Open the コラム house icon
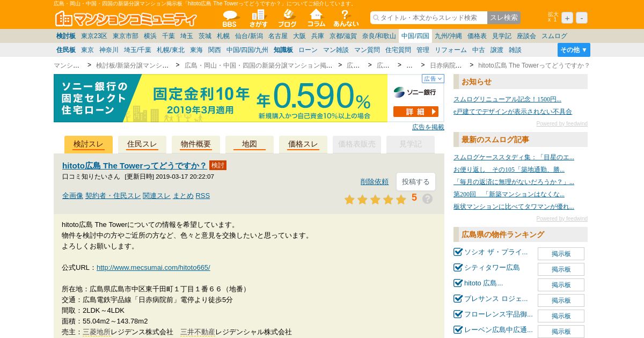The width and height of the screenshot is (644, 338). [316, 18]
